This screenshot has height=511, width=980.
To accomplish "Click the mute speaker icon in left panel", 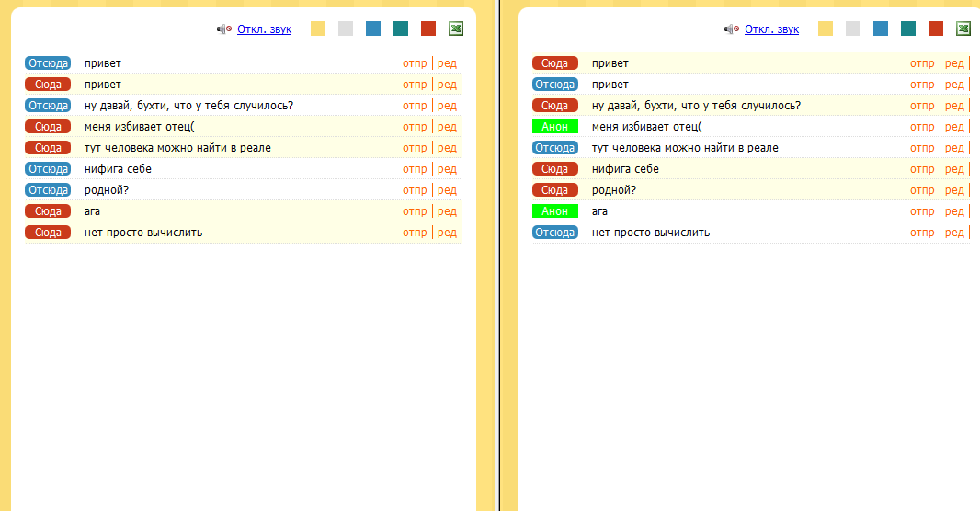I will click(223, 28).
